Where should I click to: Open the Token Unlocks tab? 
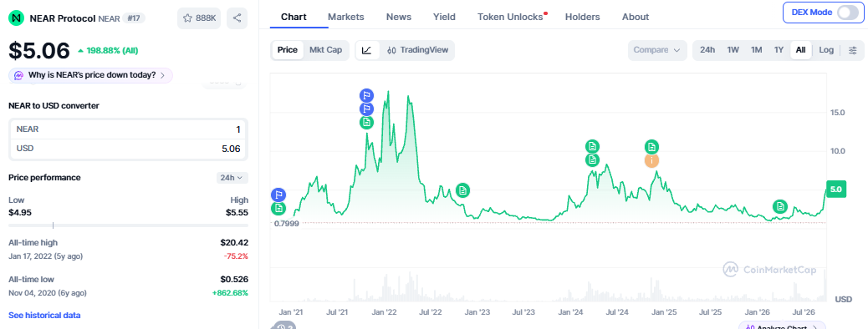tap(510, 18)
